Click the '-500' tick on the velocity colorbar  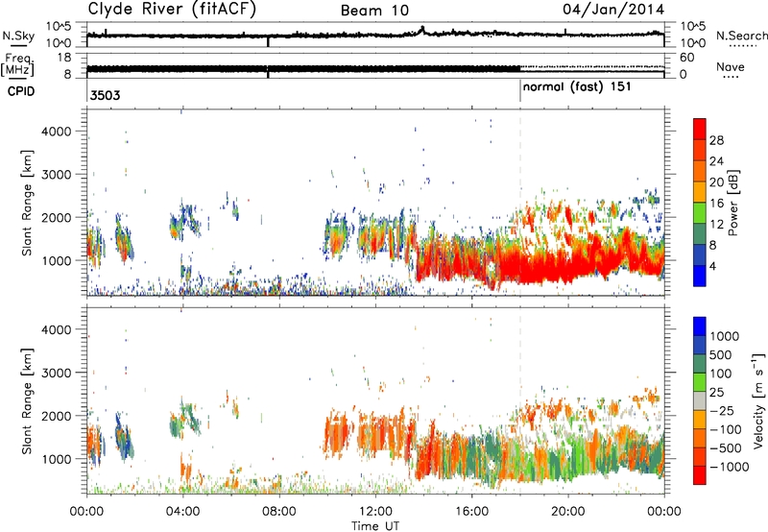(726, 448)
